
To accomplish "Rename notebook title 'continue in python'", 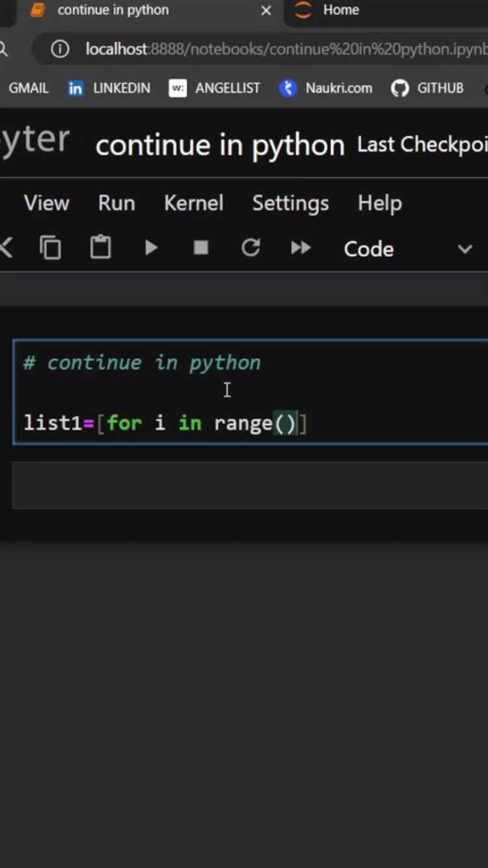I will point(220,145).
